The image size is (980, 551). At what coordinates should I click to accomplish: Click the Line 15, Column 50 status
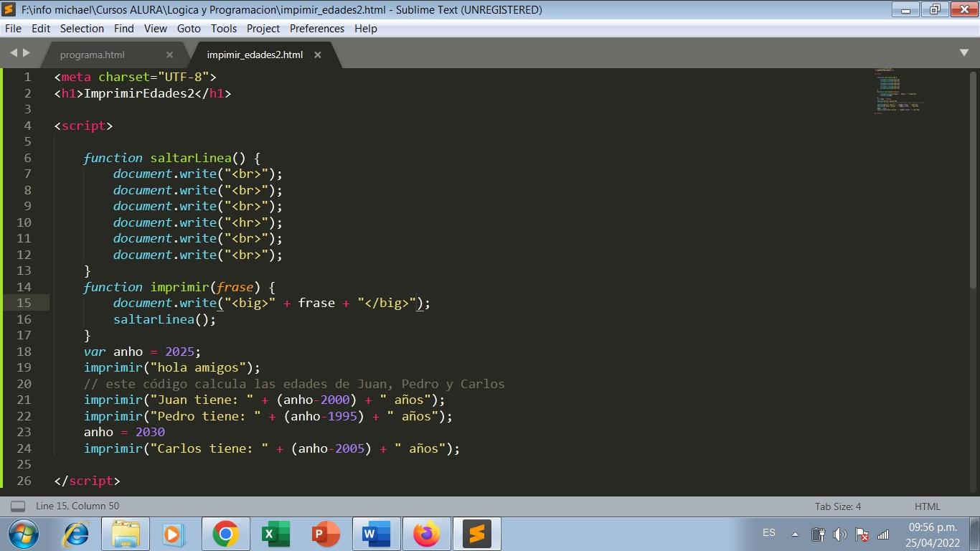[77, 507]
